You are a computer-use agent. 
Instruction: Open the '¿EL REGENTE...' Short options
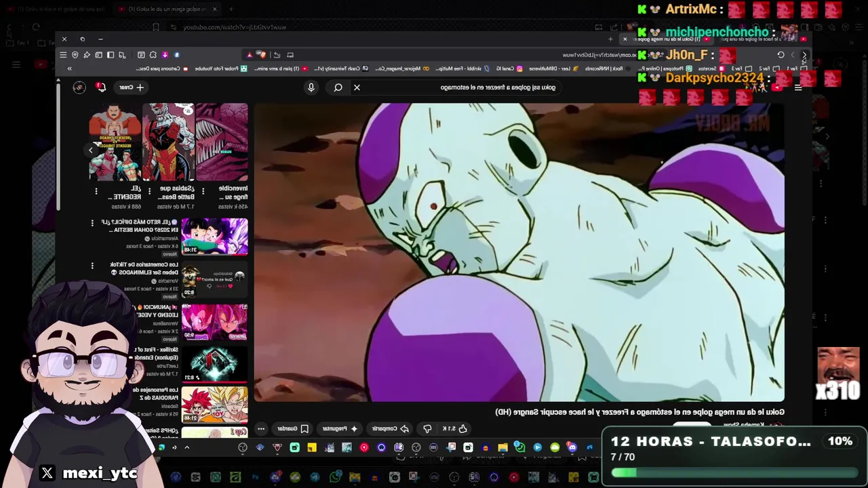[96, 191]
